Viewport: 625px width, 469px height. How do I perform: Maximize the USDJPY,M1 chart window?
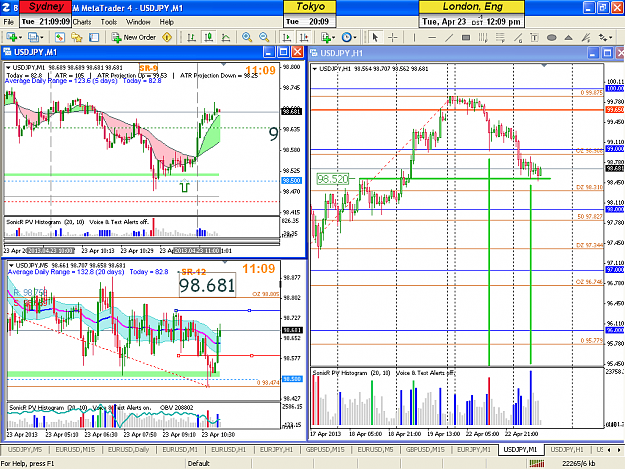283,52
